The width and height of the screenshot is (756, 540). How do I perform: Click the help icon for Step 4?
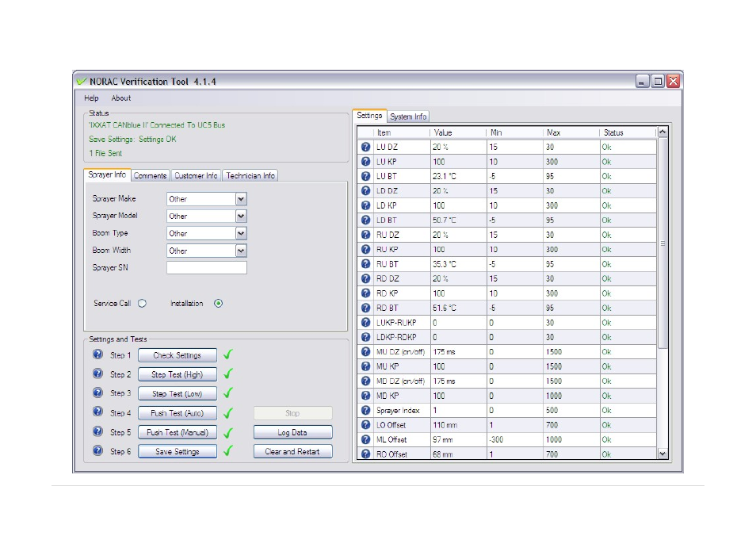(x=98, y=412)
